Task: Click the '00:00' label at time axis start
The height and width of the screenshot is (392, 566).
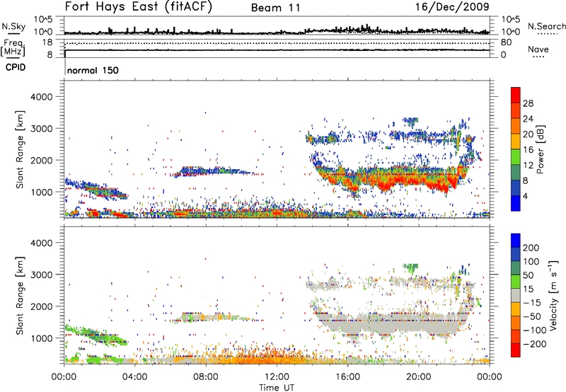Action: click(x=64, y=377)
